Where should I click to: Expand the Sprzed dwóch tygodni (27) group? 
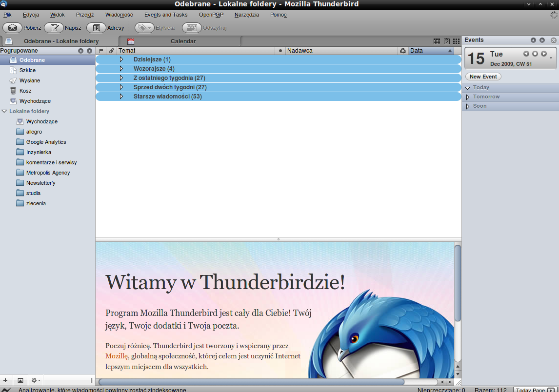click(121, 87)
